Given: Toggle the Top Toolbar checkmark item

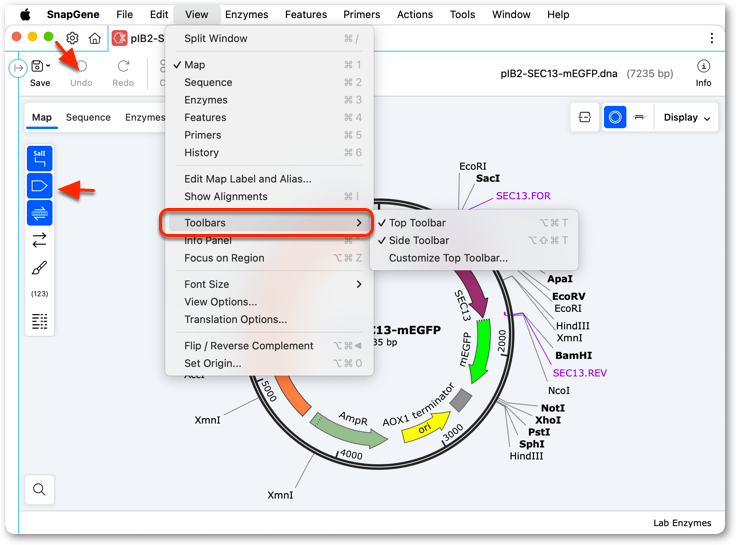Looking at the screenshot, I should 474,223.
